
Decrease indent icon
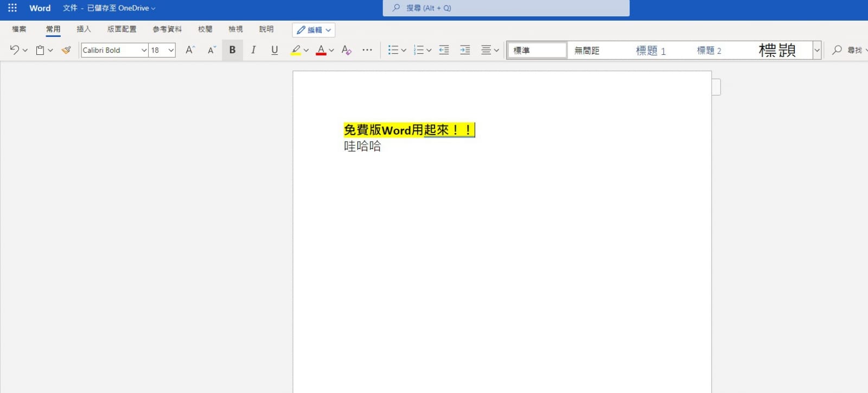click(444, 50)
